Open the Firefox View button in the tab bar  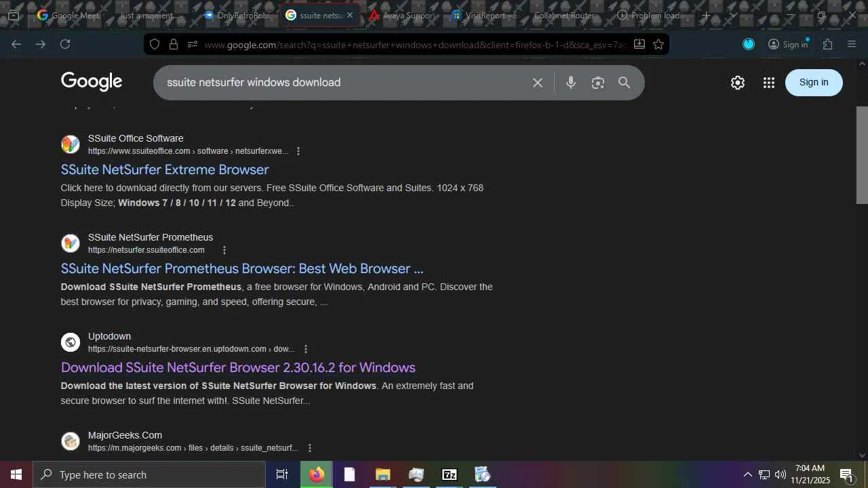coord(14,15)
